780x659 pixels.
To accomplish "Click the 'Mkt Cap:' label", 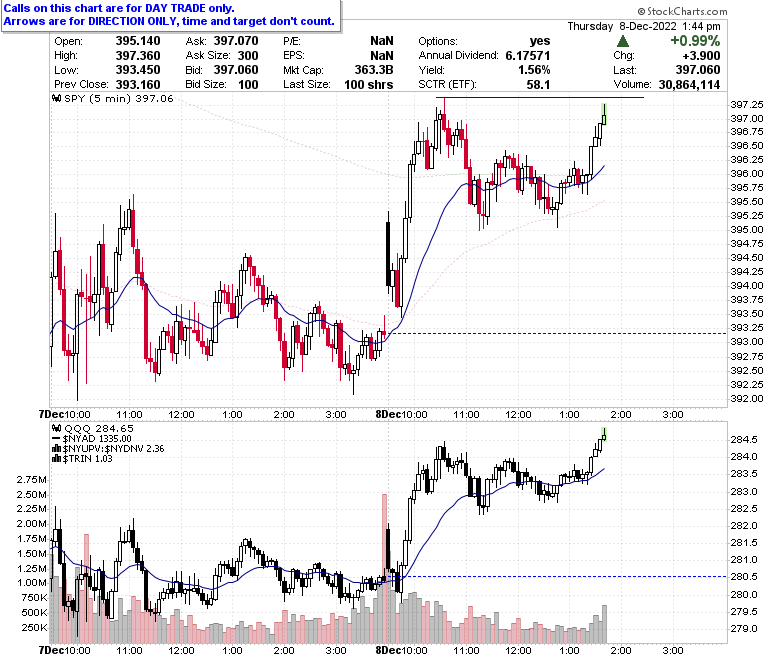I will click(x=303, y=70).
